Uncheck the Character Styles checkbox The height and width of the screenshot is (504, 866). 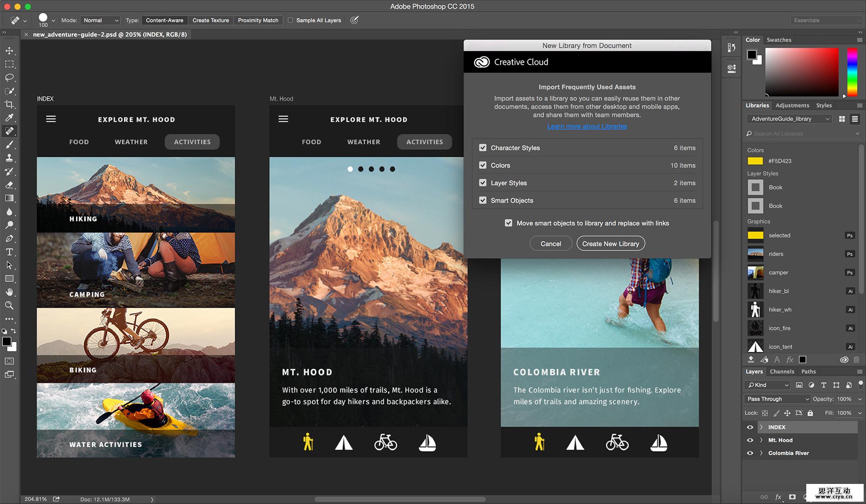pyautogui.click(x=482, y=147)
